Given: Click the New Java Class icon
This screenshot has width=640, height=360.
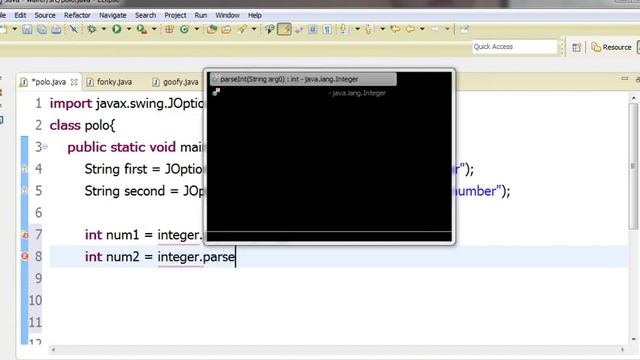Looking at the screenshot, I should [184, 29].
